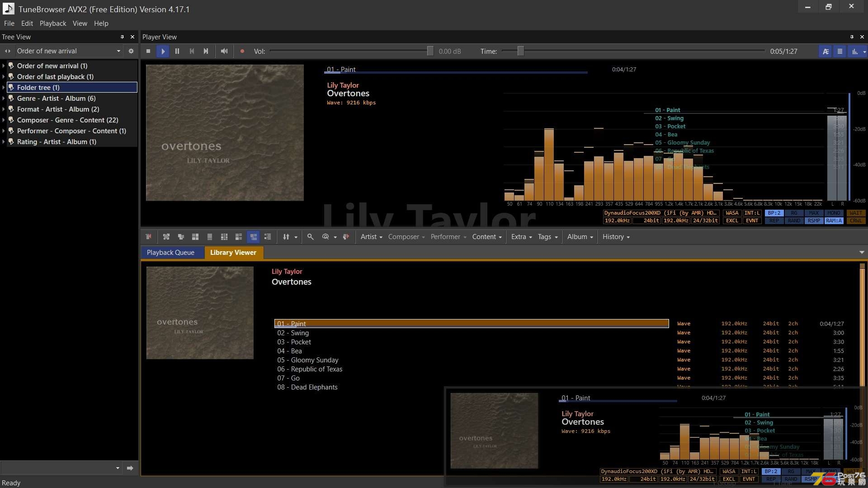Open the Album dropdown

point(580,237)
